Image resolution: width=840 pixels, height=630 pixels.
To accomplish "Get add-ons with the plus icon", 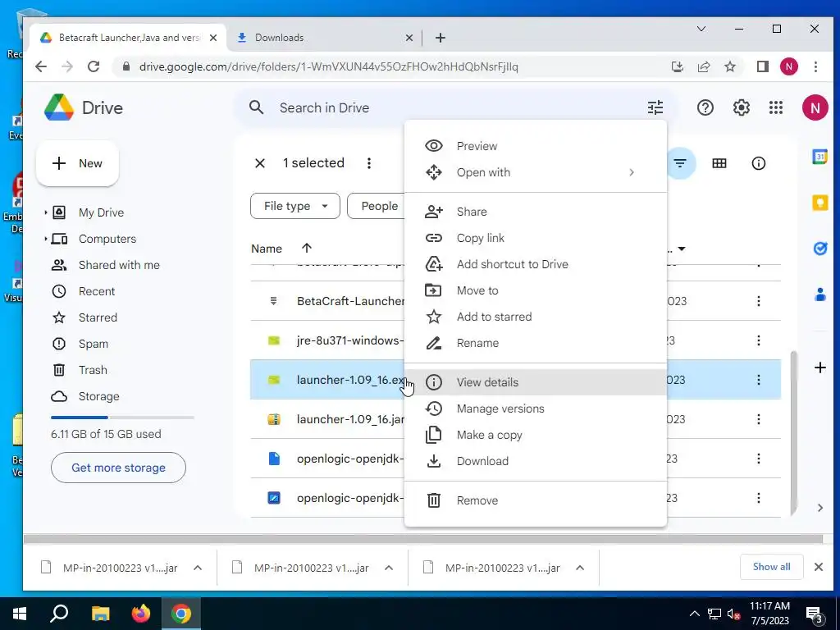I will coord(819,367).
